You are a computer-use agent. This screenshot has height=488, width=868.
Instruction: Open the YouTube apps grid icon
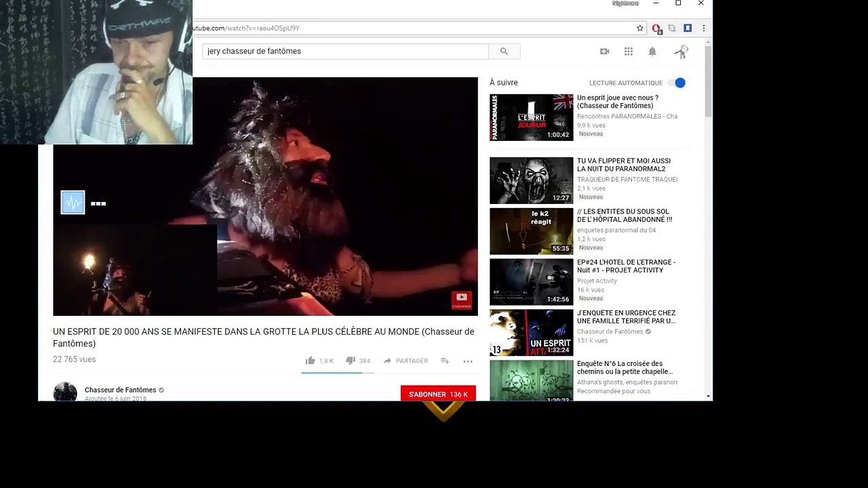[x=629, y=52]
